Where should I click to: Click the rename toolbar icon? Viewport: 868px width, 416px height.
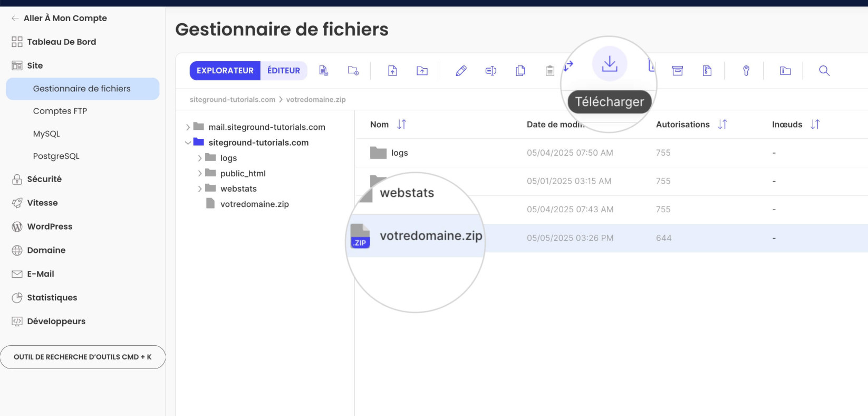click(490, 71)
